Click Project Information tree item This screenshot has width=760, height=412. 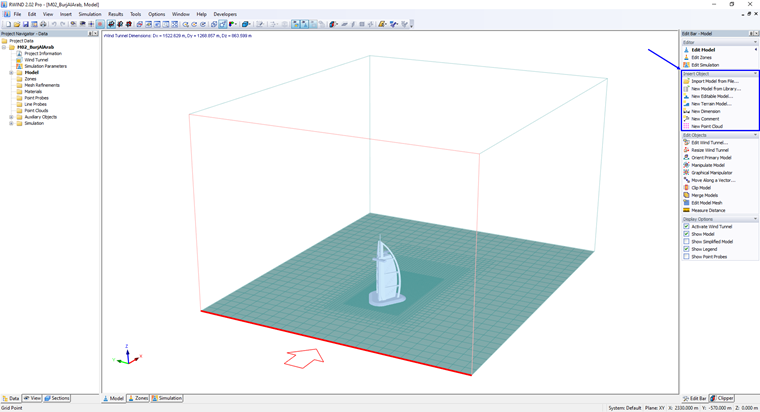tap(43, 54)
